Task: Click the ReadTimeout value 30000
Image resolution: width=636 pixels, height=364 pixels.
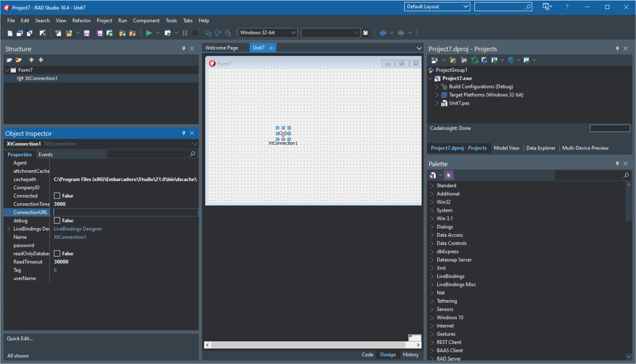Action: pos(61,262)
